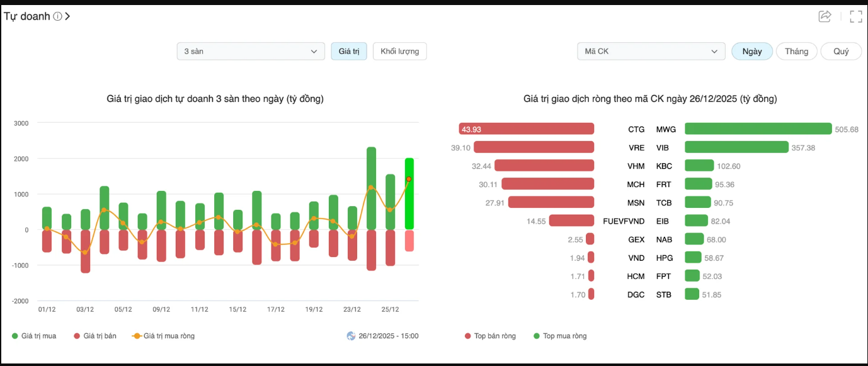Select the 'Giá trị' toggle button
Viewport: 868px width, 366px height.
[349, 51]
